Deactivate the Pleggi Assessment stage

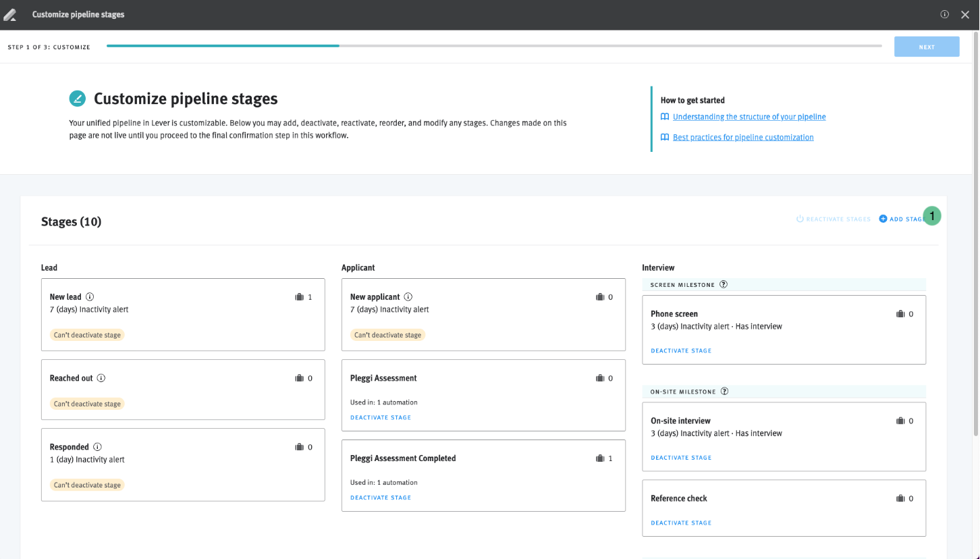(380, 418)
